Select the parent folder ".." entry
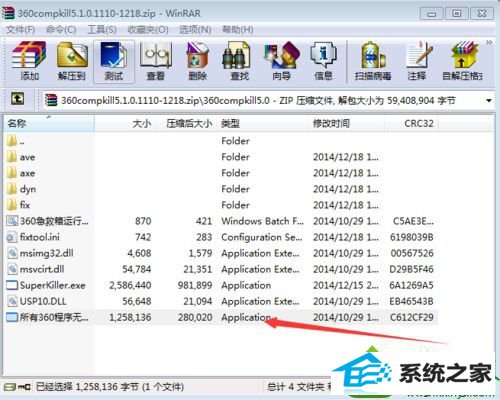 click(x=16, y=141)
